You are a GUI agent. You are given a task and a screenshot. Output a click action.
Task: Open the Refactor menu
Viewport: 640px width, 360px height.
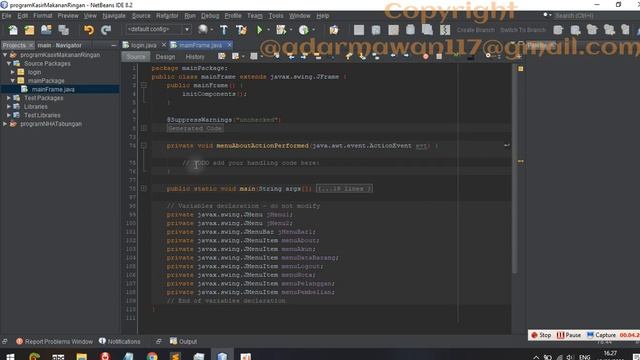[x=167, y=16]
